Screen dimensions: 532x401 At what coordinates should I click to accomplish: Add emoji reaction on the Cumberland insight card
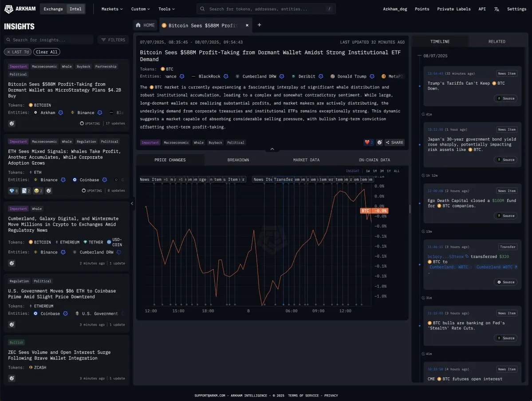[x=12, y=263]
